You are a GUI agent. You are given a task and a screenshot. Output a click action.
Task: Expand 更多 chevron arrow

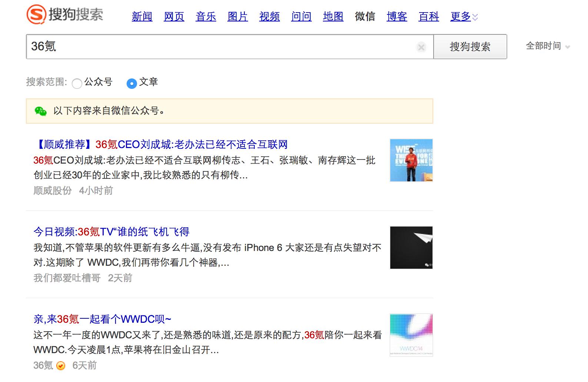point(475,17)
